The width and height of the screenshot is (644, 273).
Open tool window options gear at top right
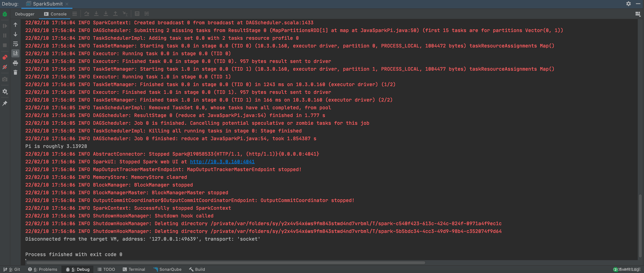click(x=628, y=4)
